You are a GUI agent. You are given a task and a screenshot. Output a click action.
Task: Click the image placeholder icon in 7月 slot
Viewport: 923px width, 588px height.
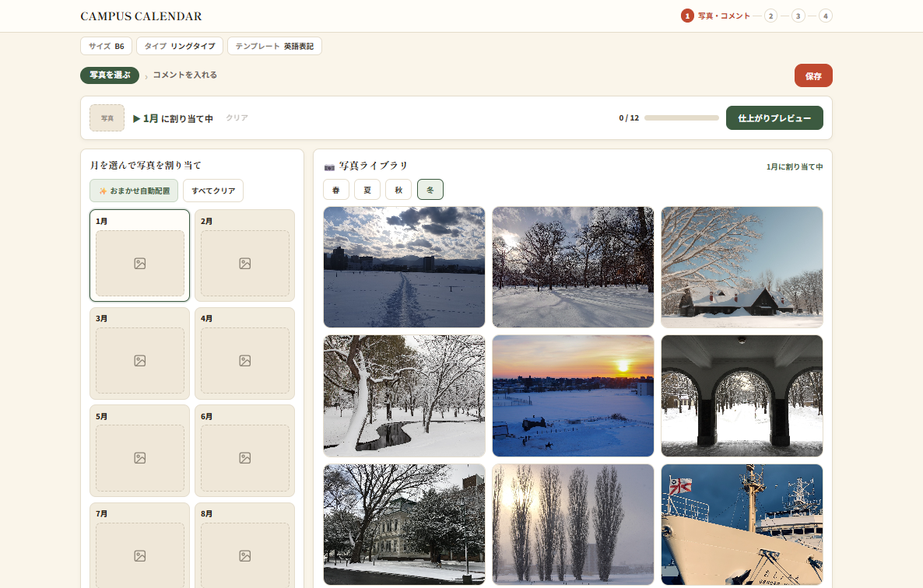139,555
